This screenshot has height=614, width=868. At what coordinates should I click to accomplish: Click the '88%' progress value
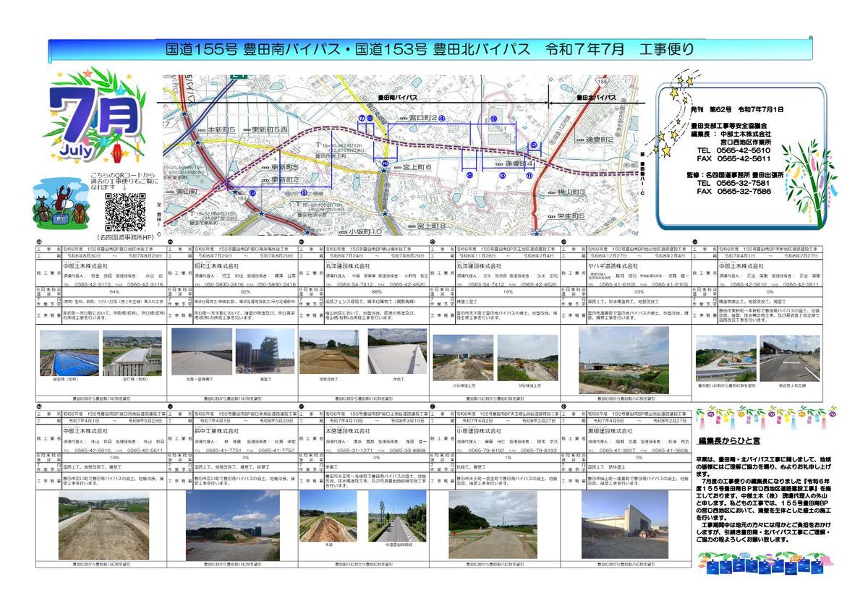click(x=376, y=291)
